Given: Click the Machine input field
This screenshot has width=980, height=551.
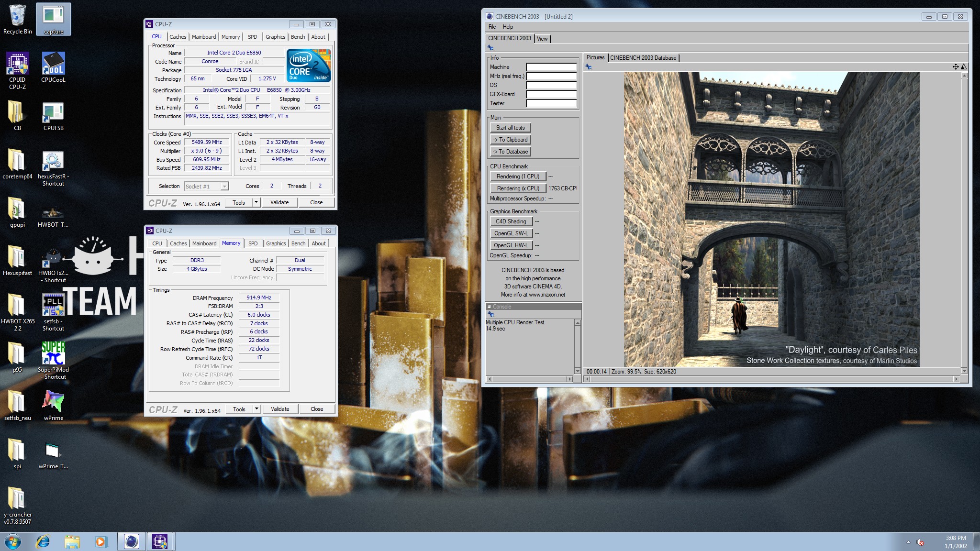Looking at the screenshot, I should point(551,67).
